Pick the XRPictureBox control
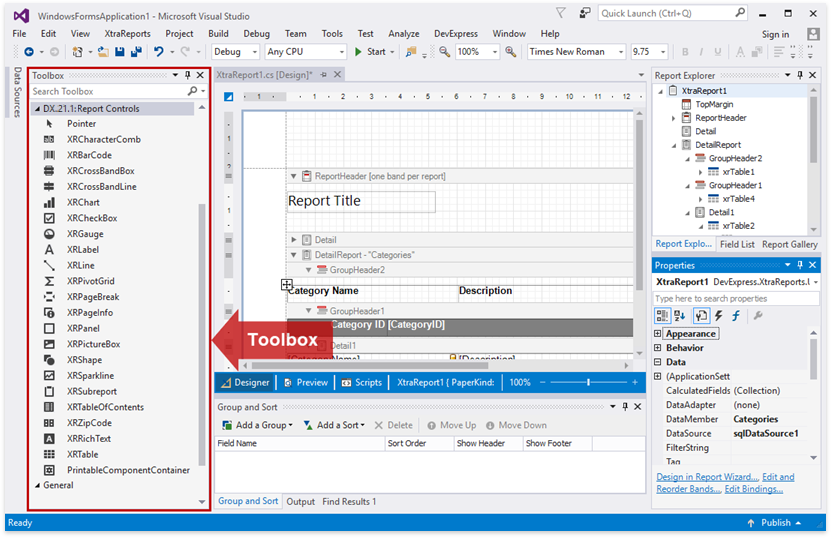This screenshot has width=831, height=538. pyautogui.click(x=93, y=344)
